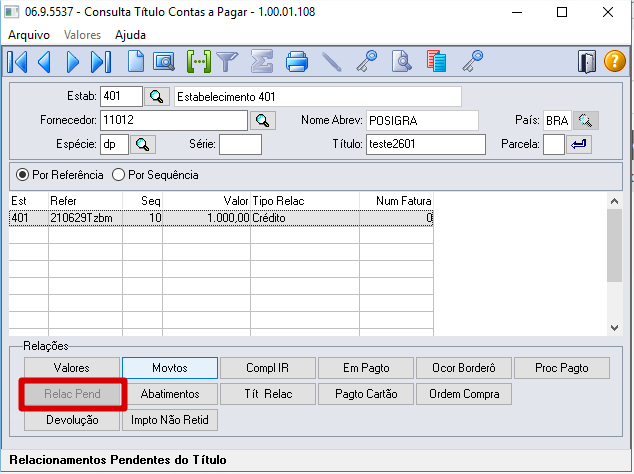Image resolution: width=634 pixels, height=474 pixels.
Task: Click the grid vertical scrollbar thumb
Action: point(615,245)
